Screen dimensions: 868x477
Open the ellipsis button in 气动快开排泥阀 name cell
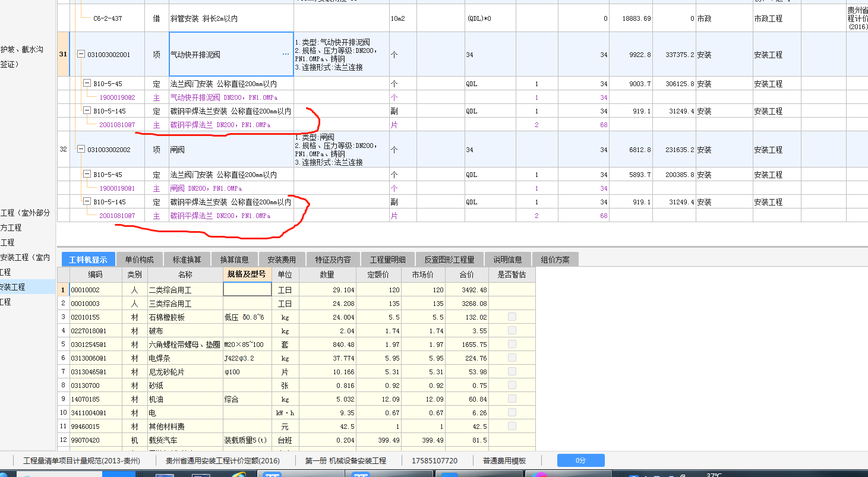(x=286, y=54)
